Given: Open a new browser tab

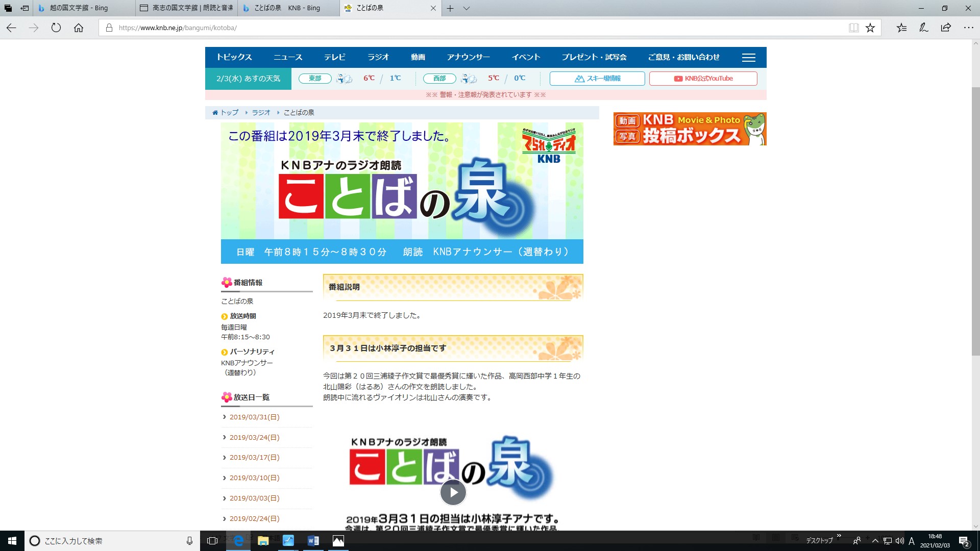Looking at the screenshot, I should tap(450, 8).
